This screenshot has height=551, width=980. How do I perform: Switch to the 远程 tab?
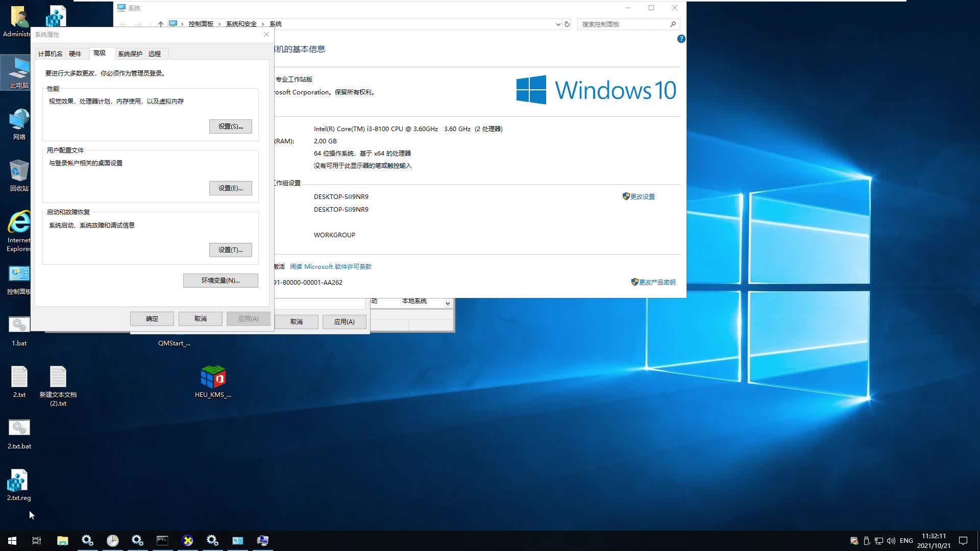154,54
